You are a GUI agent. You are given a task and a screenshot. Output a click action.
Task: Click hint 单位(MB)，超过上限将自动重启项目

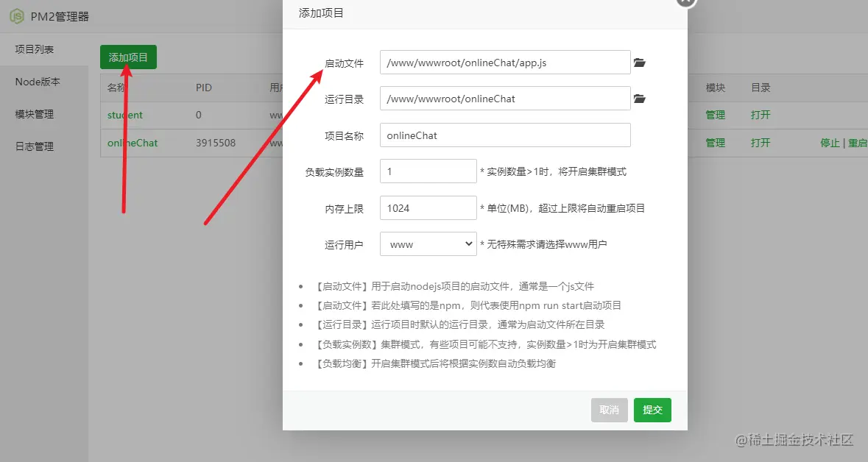point(562,208)
